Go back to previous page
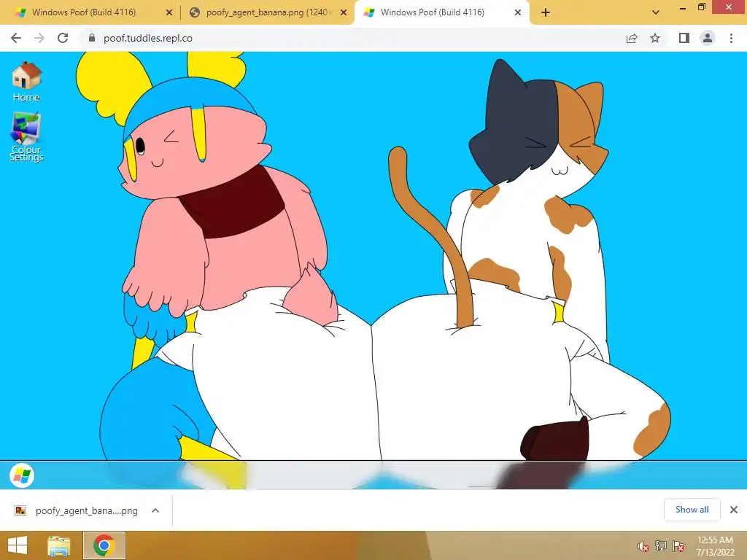Image resolution: width=747 pixels, height=560 pixels. (x=16, y=38)
